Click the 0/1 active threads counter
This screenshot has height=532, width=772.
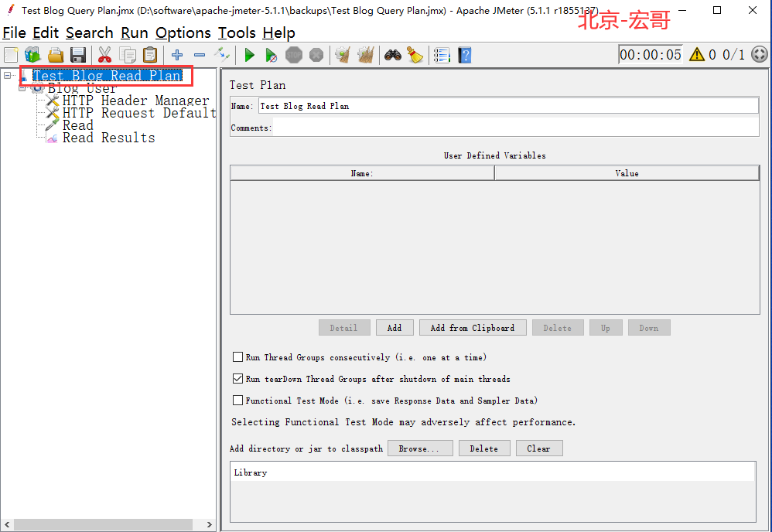click(733, 54)
